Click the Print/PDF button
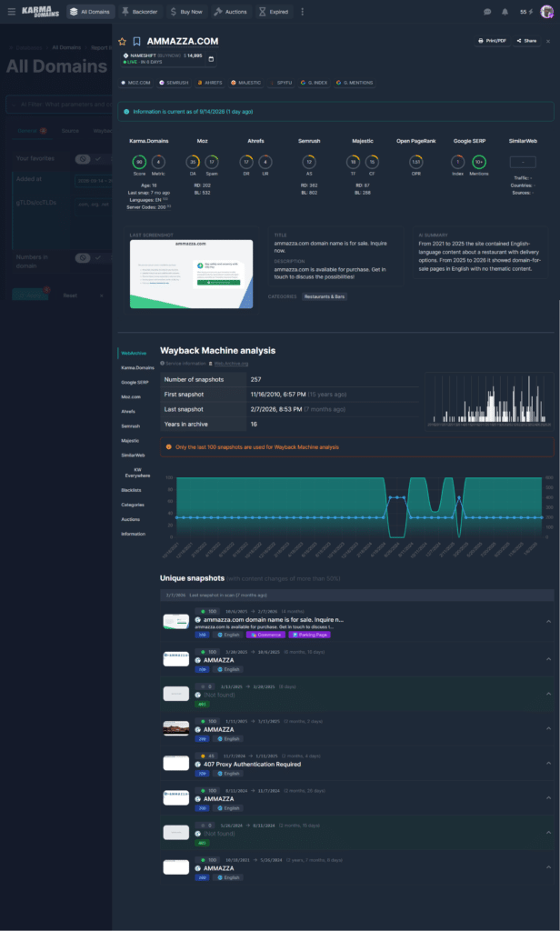The width and height of the screenshot is (560, 931). coord(493,41)
